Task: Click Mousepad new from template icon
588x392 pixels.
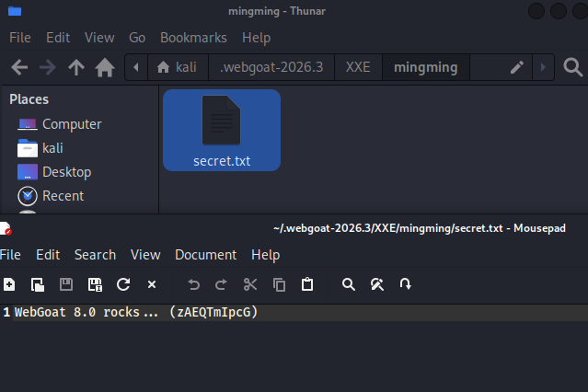Action: point(38,284)
